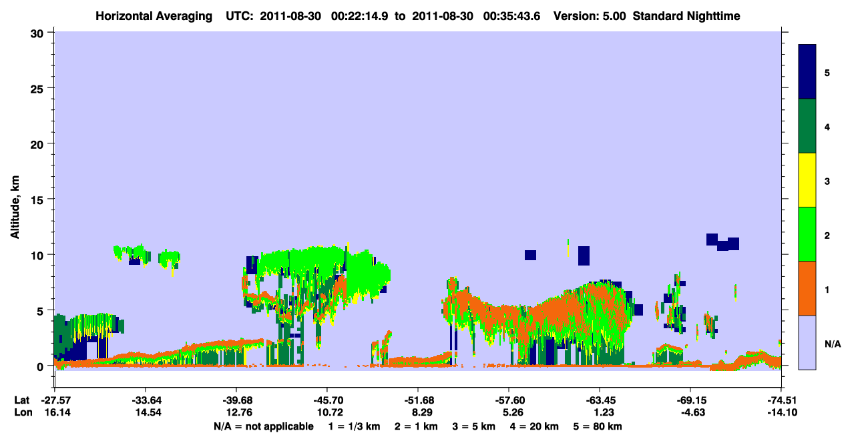Click the dark green level 4 colorbar segment
Viewport: 868px width, 445px height.
click(807, 126)
